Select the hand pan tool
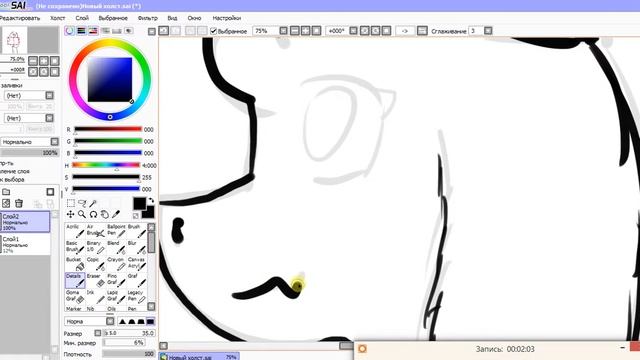 pyautogui.click(x=105, y=214)
